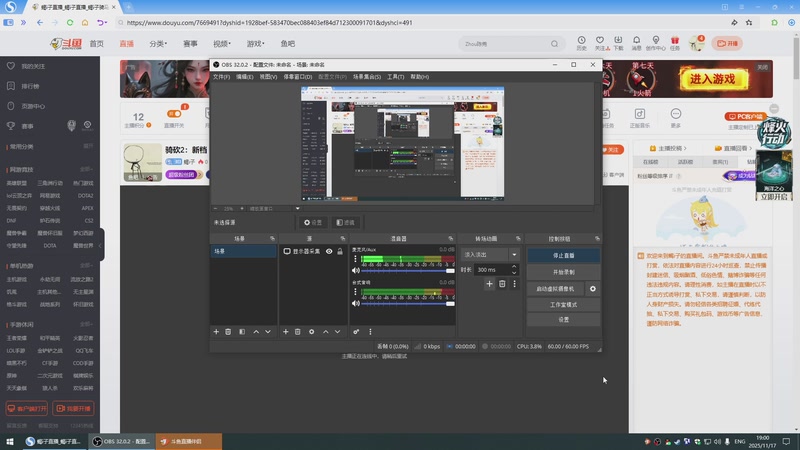Open scene filters icon in Scenes panel

click(x=242, y=332)
